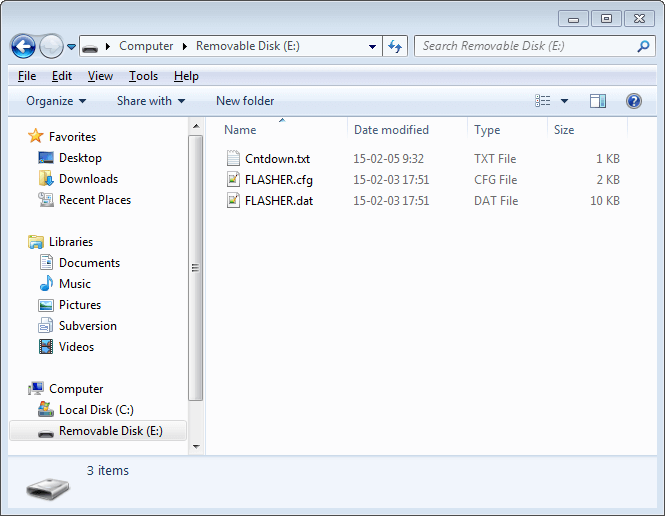Open the Help question mark icon
This screenshot has width=665, height=516.
coord(633,101)
